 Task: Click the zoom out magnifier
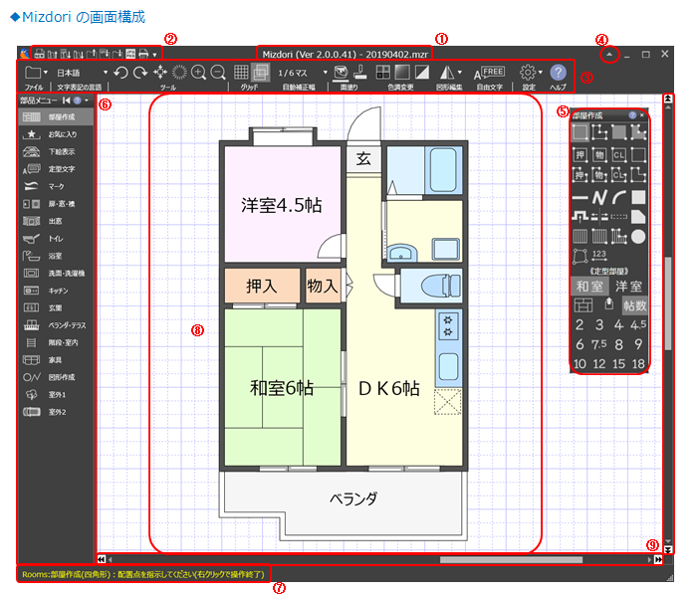pyautogui.click(x=218, y=72)
